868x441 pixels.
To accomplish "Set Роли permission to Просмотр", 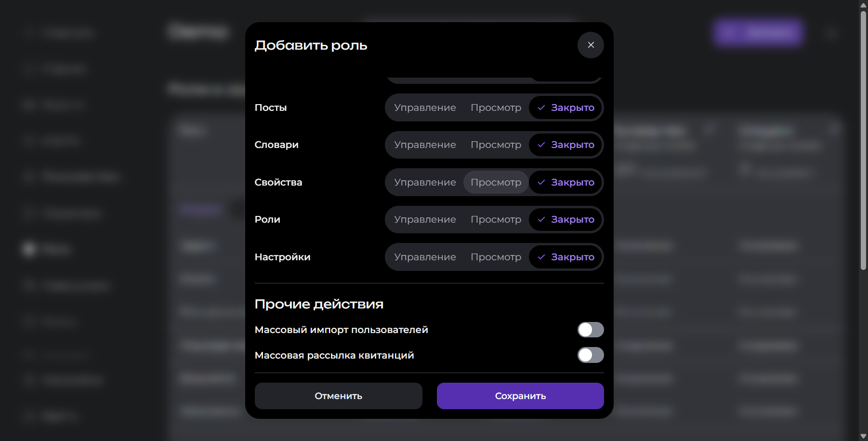I will click(496, 219).
